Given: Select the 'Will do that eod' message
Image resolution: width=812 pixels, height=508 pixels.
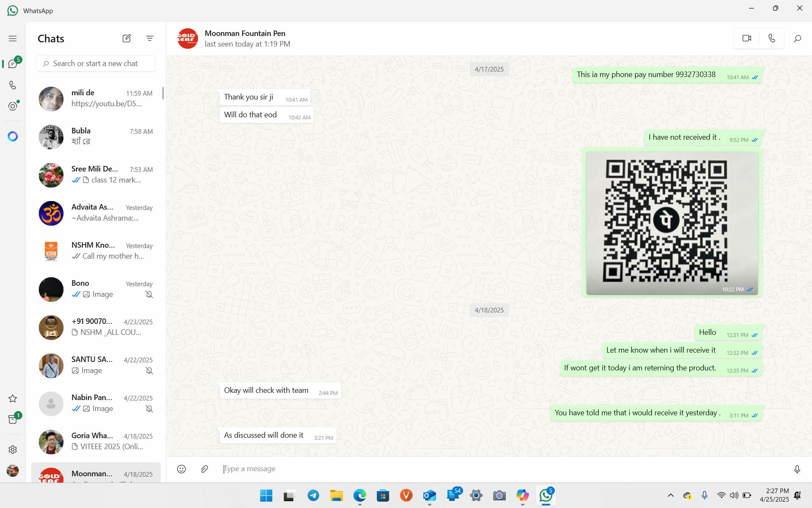Looking at the screenshot, I should (266, 115).
